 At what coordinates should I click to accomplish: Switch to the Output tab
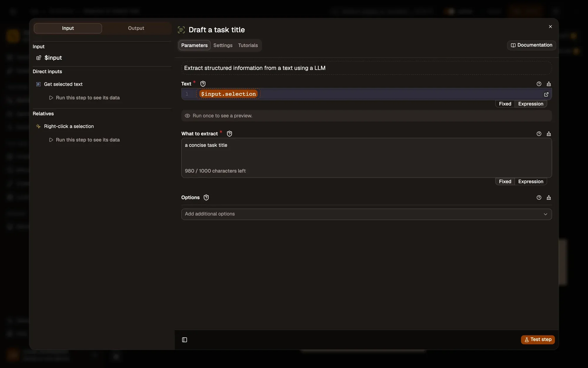tap(136, 28)
